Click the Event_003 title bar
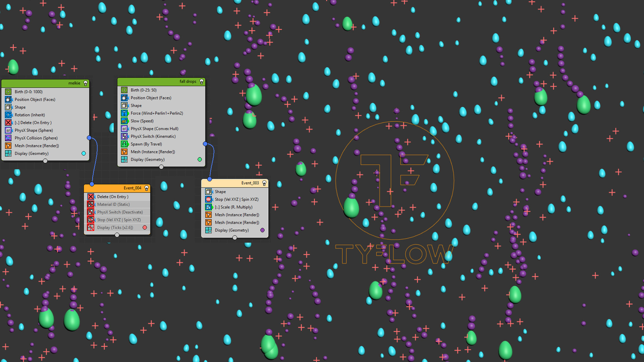The width and height of the screenshot is (644, 362). (x=235, y=183)
